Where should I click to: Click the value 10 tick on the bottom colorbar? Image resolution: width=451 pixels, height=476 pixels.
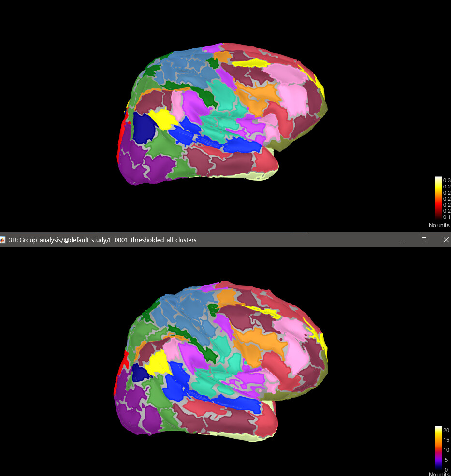tap(447, 450)
